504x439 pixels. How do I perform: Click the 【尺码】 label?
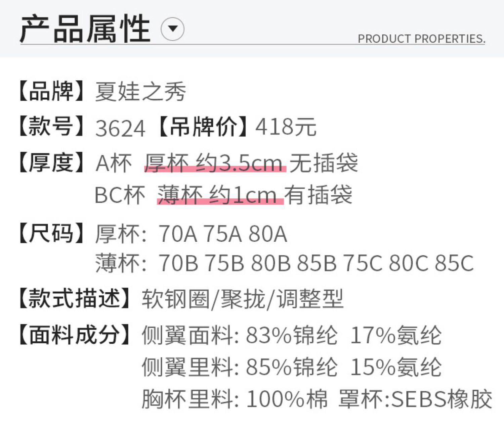click(51, 233)
